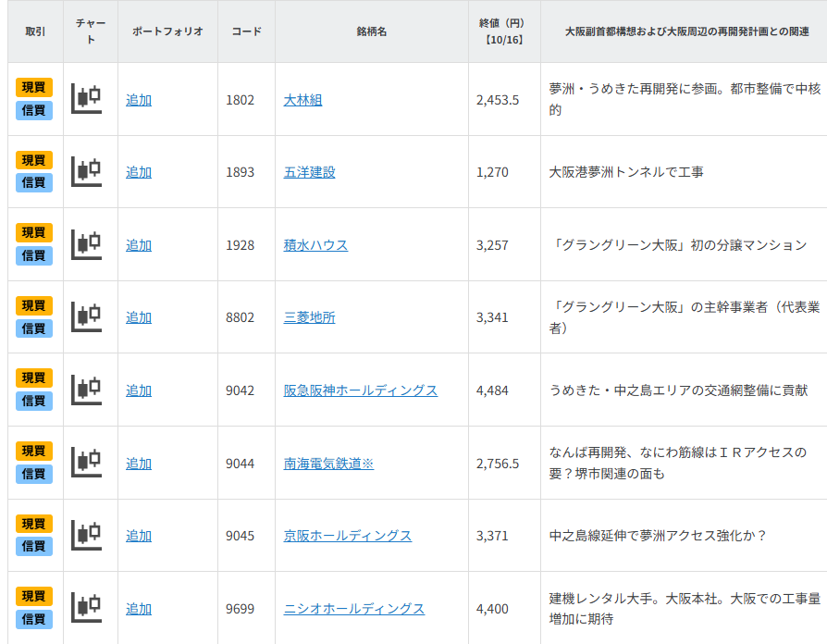Open chart icon for 大林組 (1802)
This screenshot has width=827, height=644.
[87, 99]
